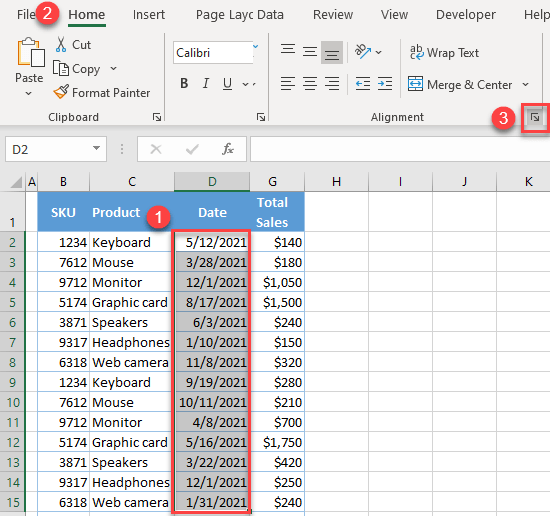550x516 pixels.
Task: Click the $1,050 sales cell
Action: click(277, 282)
